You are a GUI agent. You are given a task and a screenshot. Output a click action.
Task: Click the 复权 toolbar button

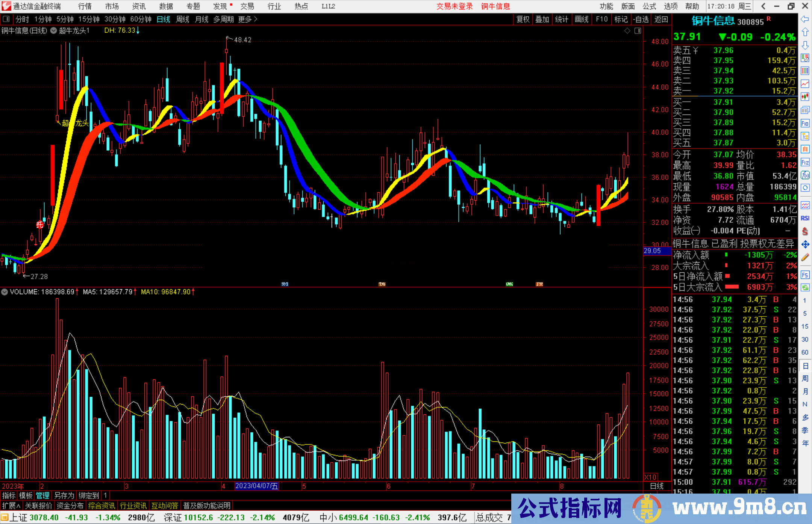pyautogui.click(x=523, y=19)
